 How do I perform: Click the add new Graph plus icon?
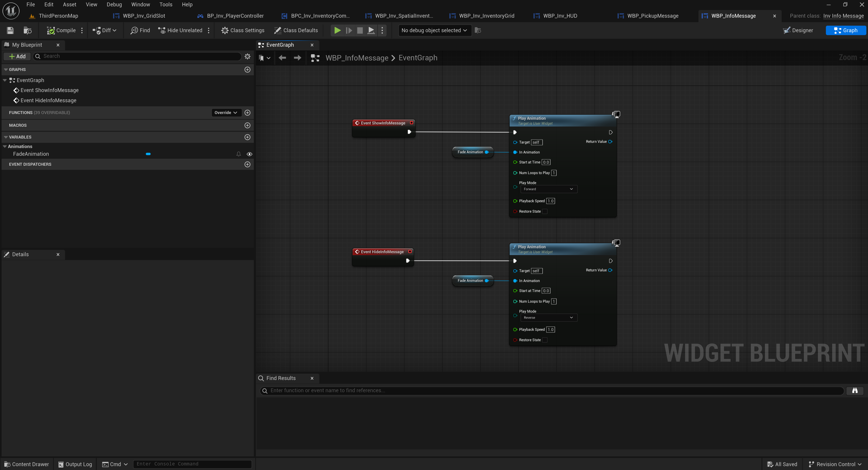247,69
